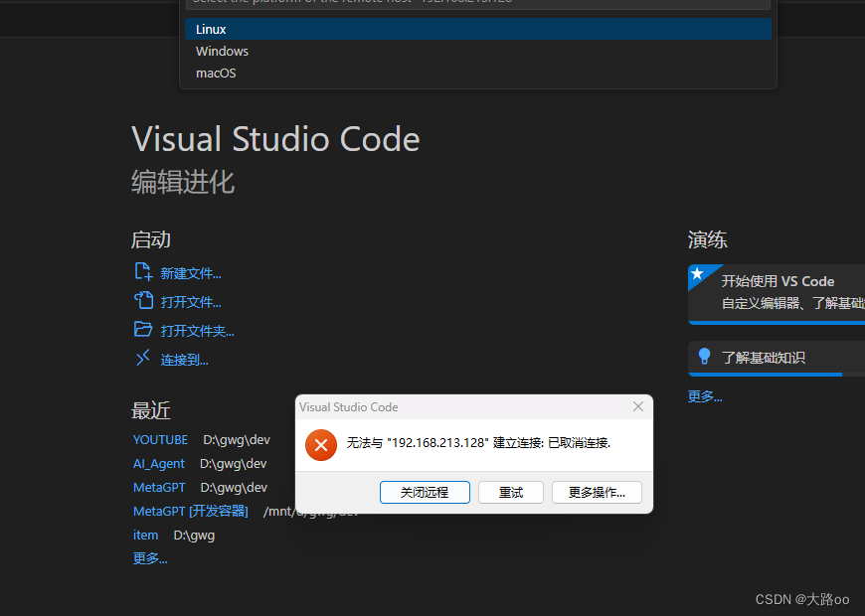The width and height of the screenshot is (865, 616).
Task: Click the 了解基础知识 progress bar
Action: 777,375
